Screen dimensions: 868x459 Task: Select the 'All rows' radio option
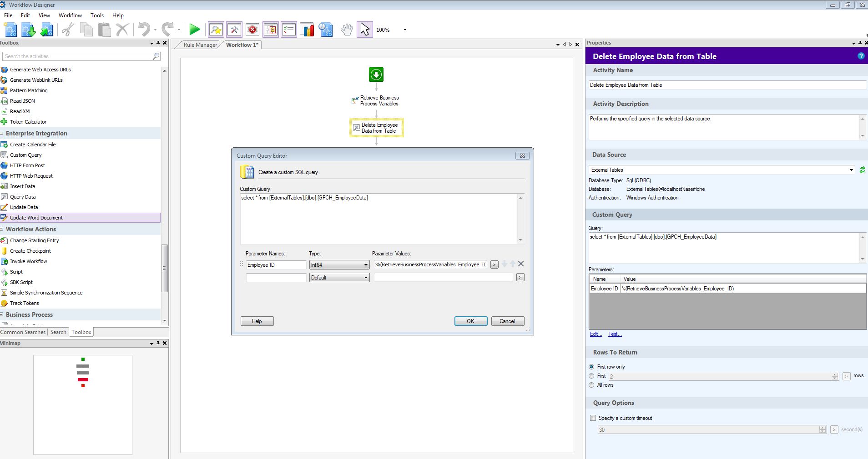(x=592, y=385)
